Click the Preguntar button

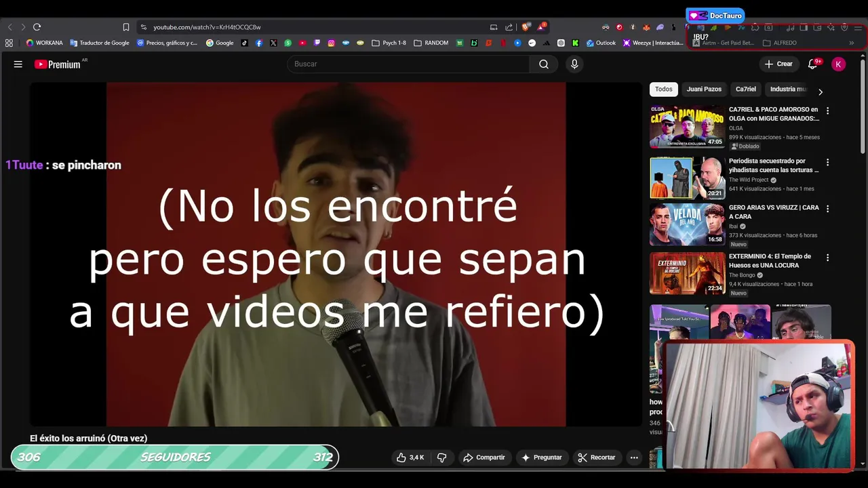coord(541,457)
